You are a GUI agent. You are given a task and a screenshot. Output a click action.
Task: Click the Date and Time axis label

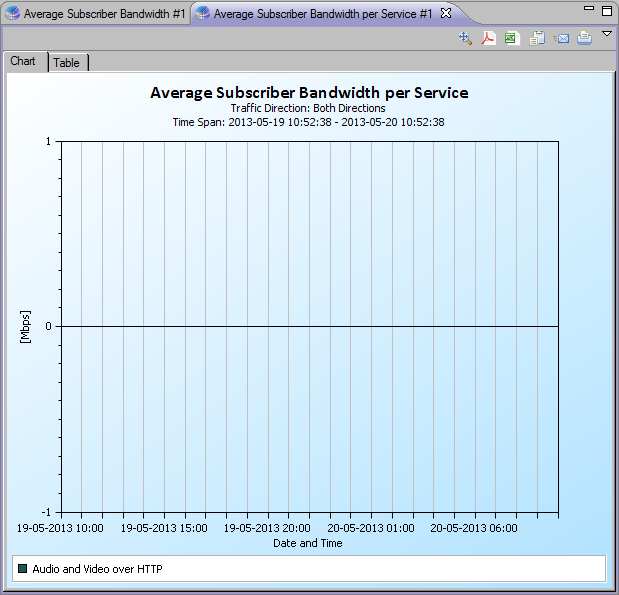pyautogui.click(x=308, y=543)
